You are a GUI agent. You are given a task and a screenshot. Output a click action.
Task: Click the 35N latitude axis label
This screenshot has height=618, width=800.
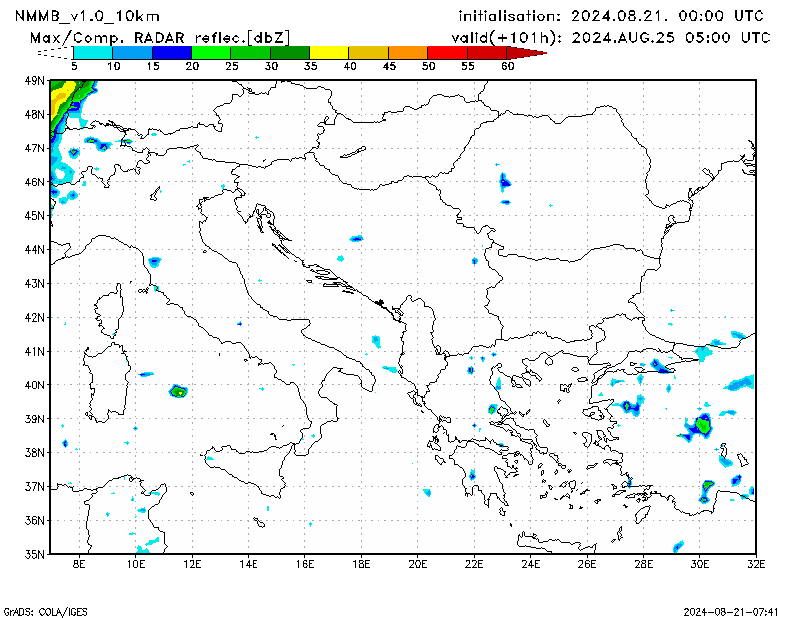tap(35, 554)
